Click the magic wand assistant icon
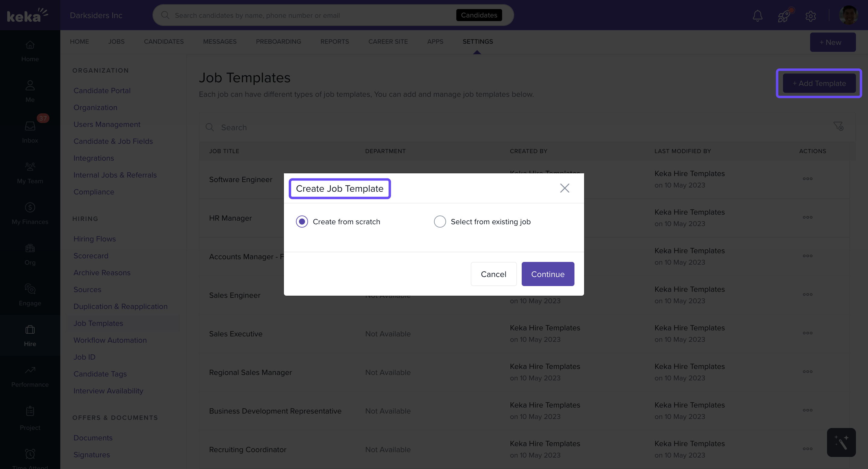This screenshot has height=469, width=868. click(x=841, y=442)
